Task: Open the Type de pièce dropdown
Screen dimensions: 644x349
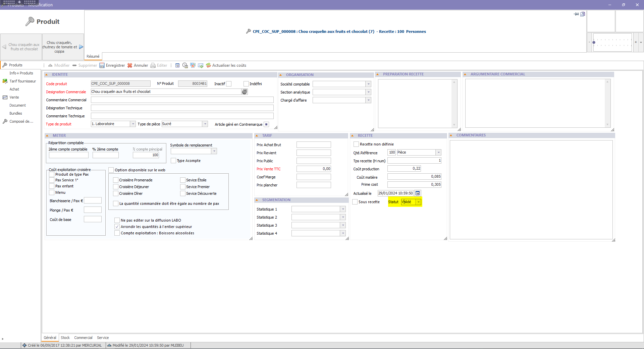Action: pyautogui.click(x=205, y=124)
